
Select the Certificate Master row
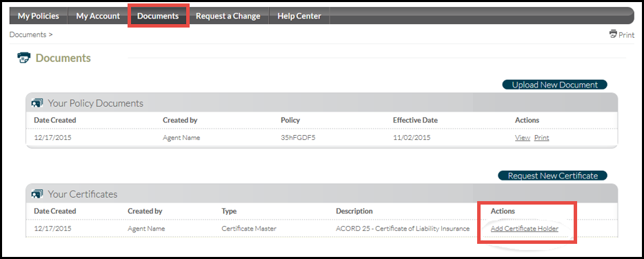tap(321, 229)
